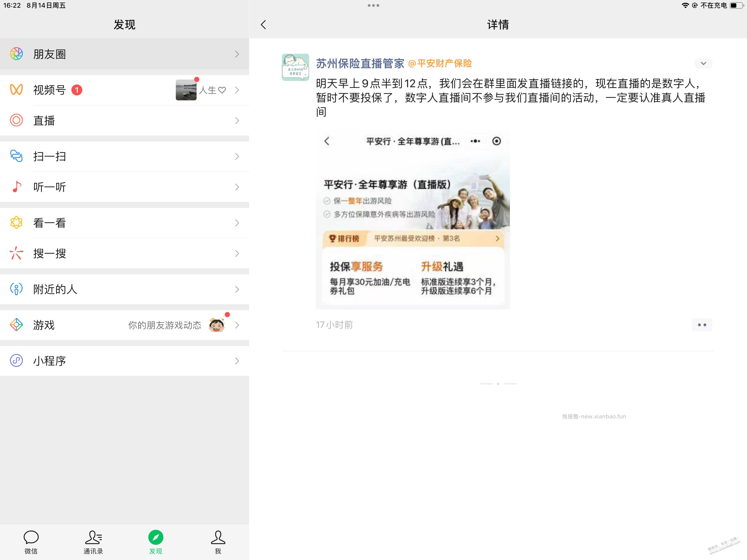Tap the 看一看 label
The width and height of the screenshot is (747, 560).
click(50, 223)
